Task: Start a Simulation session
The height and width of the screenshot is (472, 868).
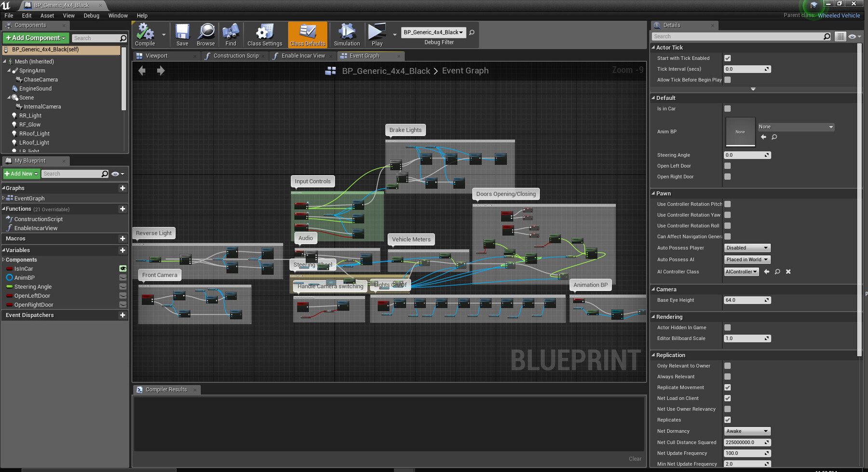Action: (347, 34)
